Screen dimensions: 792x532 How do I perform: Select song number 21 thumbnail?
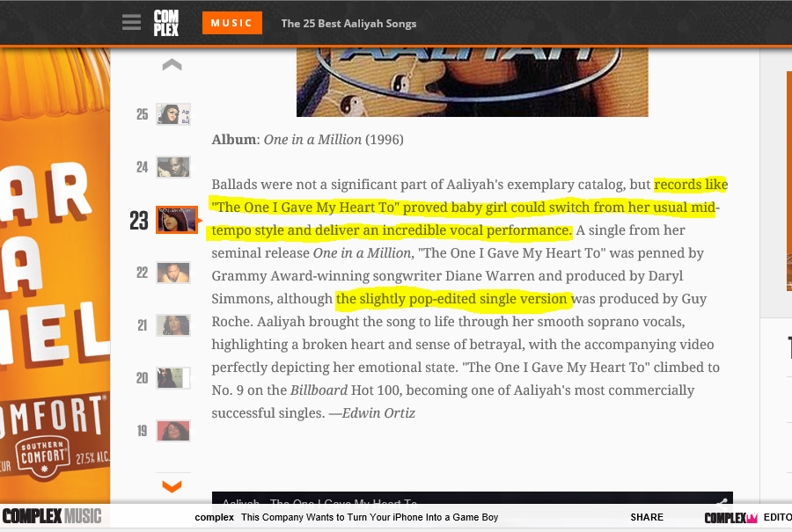click(x=173, y=325)
